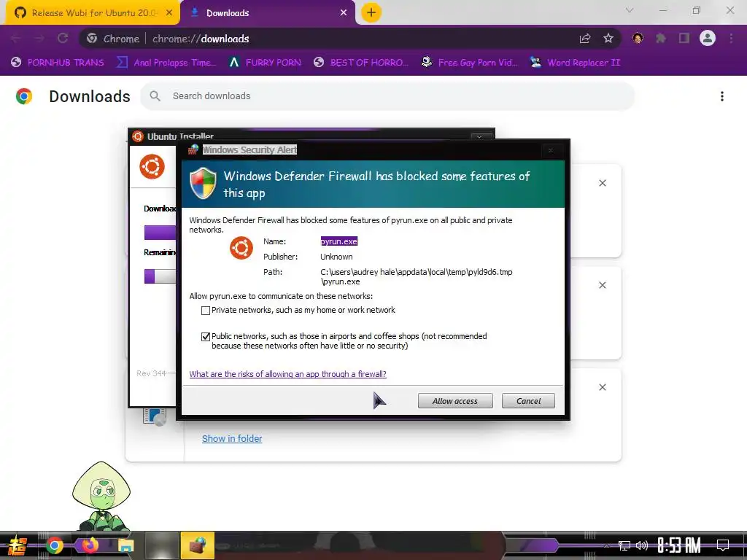This screenshot has width=747, height=560.
Task: Open the tab search chevron in Chrome
Action: (x=630, y=10)
